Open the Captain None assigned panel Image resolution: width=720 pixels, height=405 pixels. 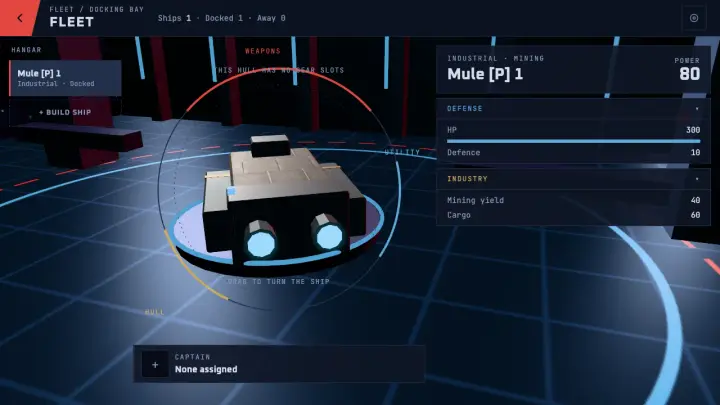point(279,364)
